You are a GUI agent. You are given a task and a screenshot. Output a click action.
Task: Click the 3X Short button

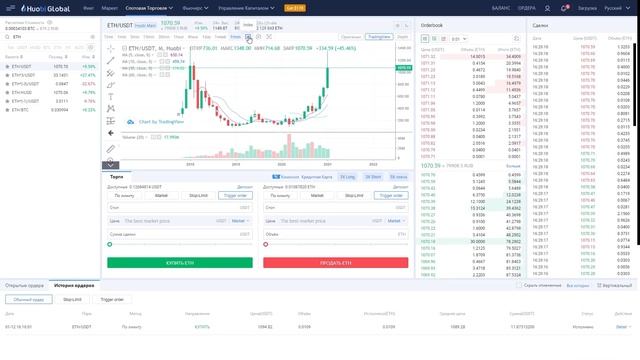pyautogui.click(x=373, y=177)
